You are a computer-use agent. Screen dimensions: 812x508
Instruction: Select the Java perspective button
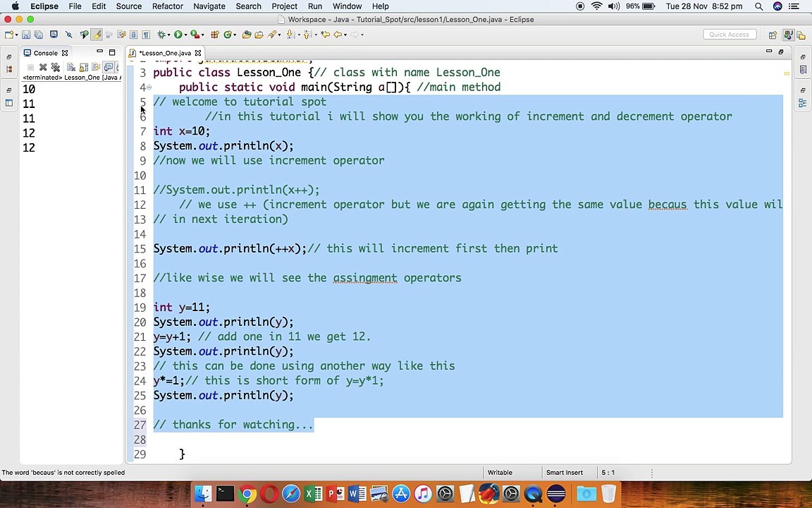click(788, 35)
